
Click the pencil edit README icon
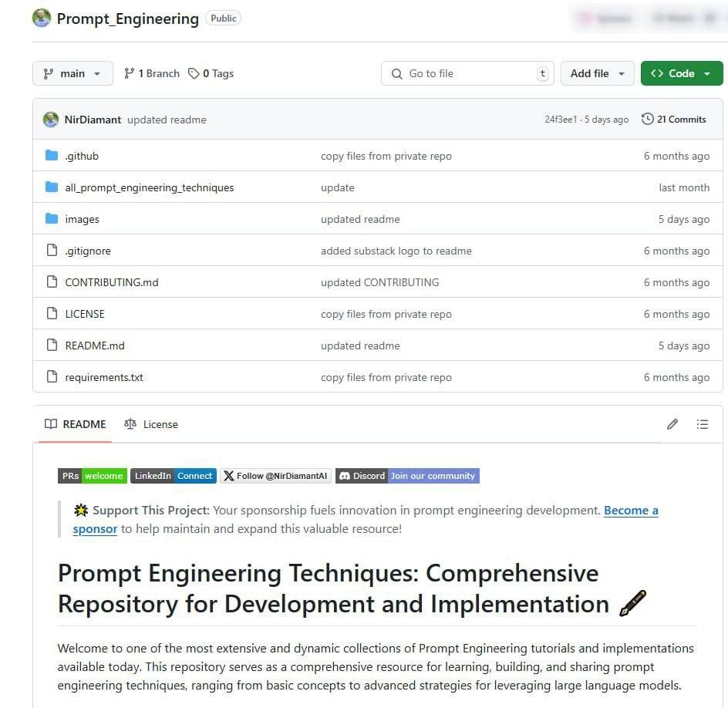click(x=672, y=424)
